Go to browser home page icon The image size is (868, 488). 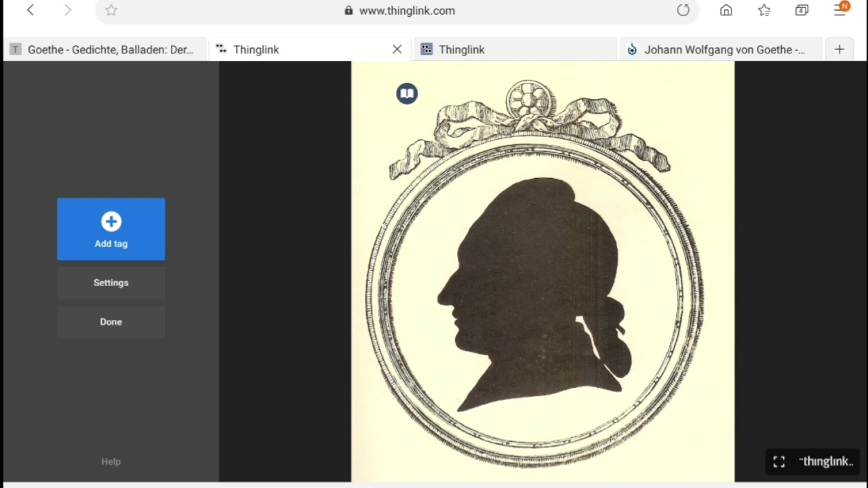[726, 10]
